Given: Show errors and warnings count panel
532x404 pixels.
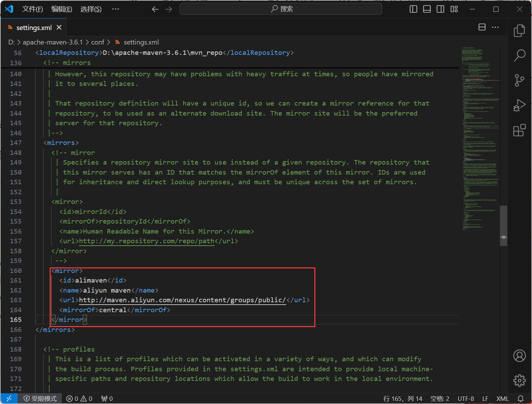Looking at the screenshot, I should pyautogui.click(x=79, y=398).
